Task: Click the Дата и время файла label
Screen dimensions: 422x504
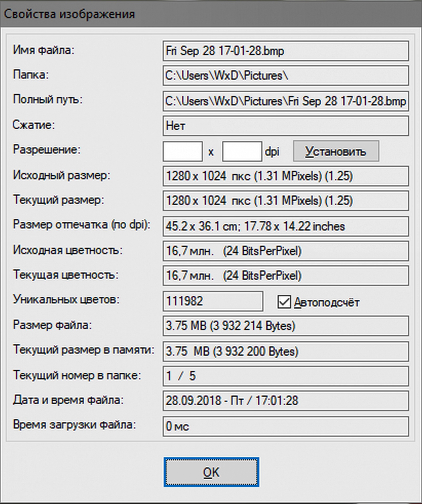Action: 68,400
